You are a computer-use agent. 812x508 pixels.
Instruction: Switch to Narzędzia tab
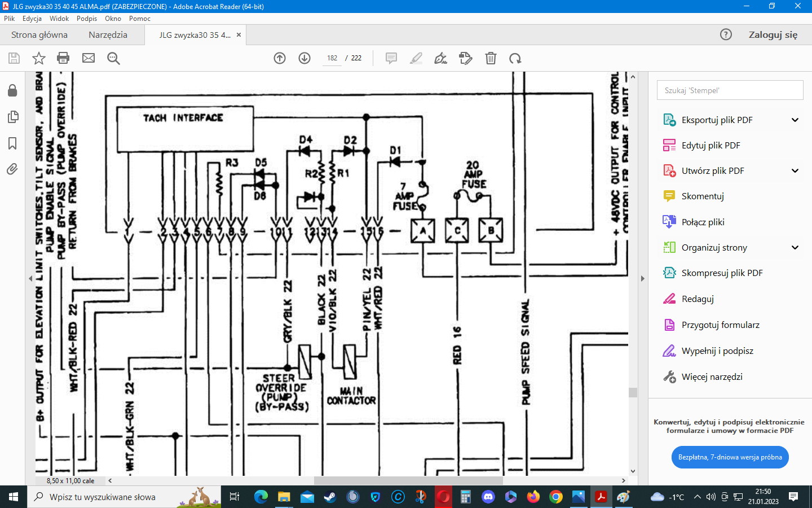pos(108,35)
